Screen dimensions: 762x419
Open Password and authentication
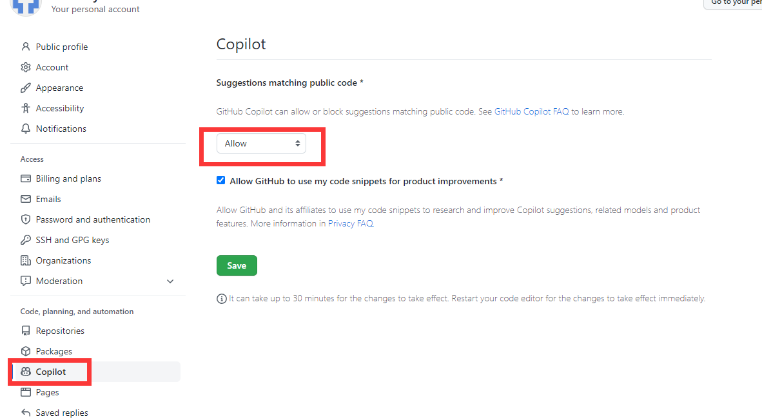(95, 219)
